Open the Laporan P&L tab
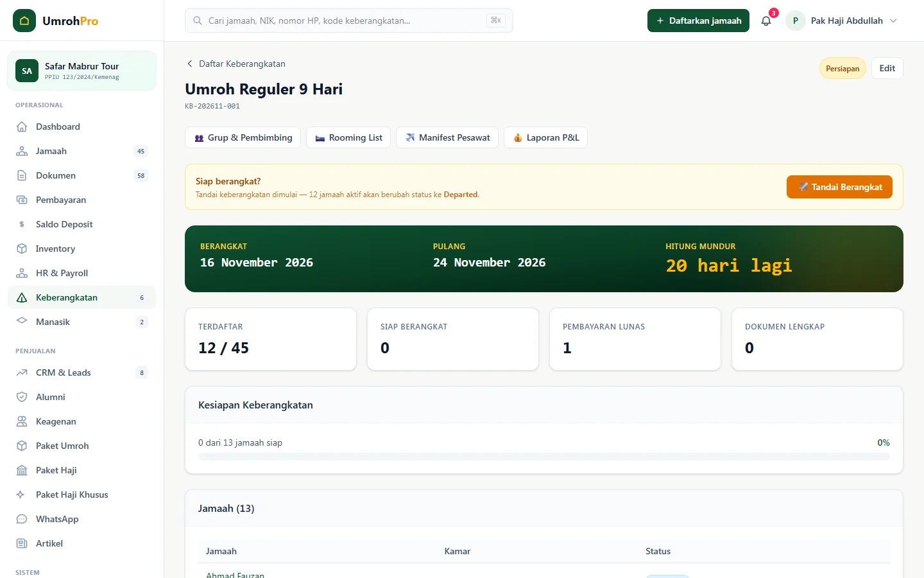Image resolution: width=924 pixels, height=578 pixels. point(545,137)
